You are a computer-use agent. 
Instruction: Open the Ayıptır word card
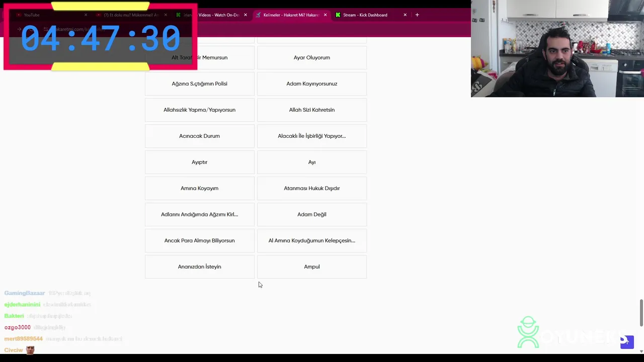pos(200,162)
